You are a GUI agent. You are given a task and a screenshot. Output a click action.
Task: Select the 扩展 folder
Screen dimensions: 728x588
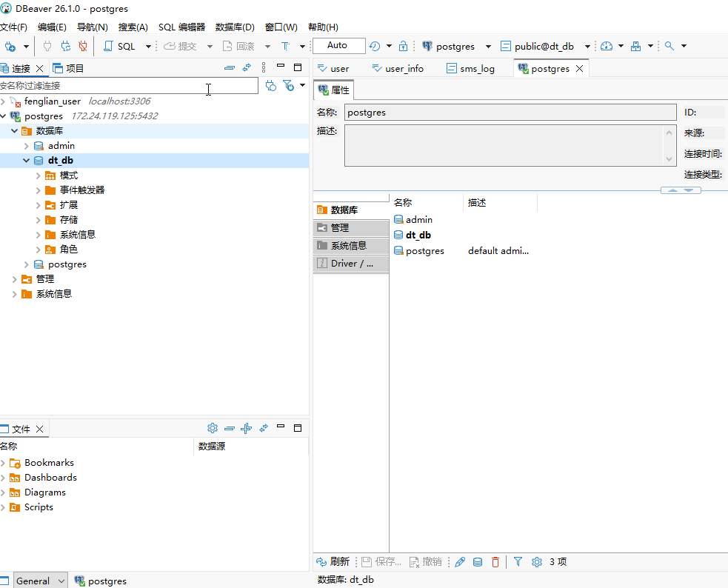point(69,205)
